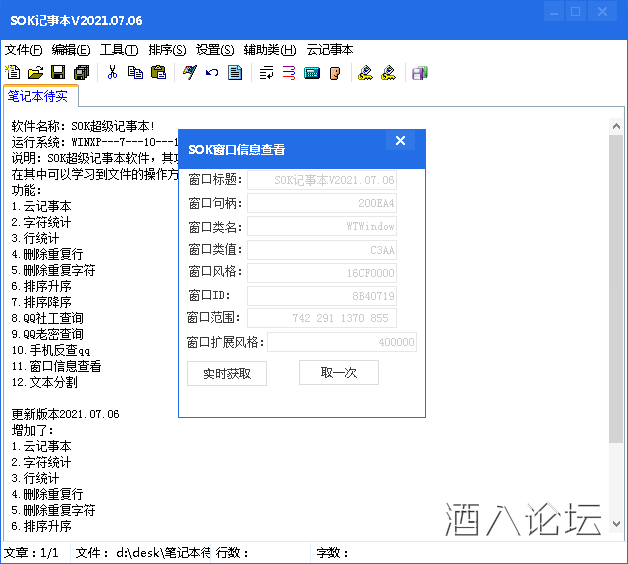Click the line 8.QQ社工查询
The width and height of the screenshot is (628, 564).
coord(47,318)
